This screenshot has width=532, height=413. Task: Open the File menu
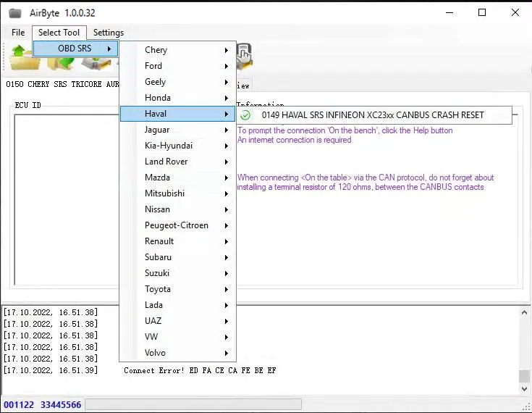[x=18, y=33]
